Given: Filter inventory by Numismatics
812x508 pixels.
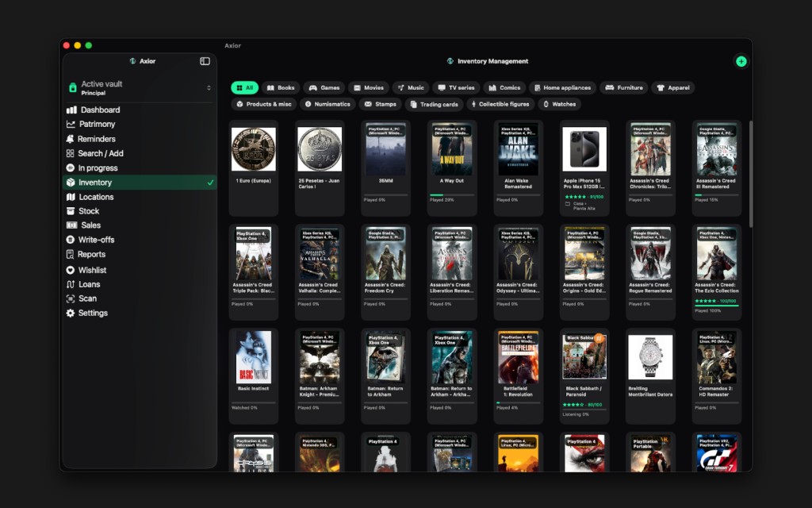Looking at the screenshot, I should click(x=327, y=104).
